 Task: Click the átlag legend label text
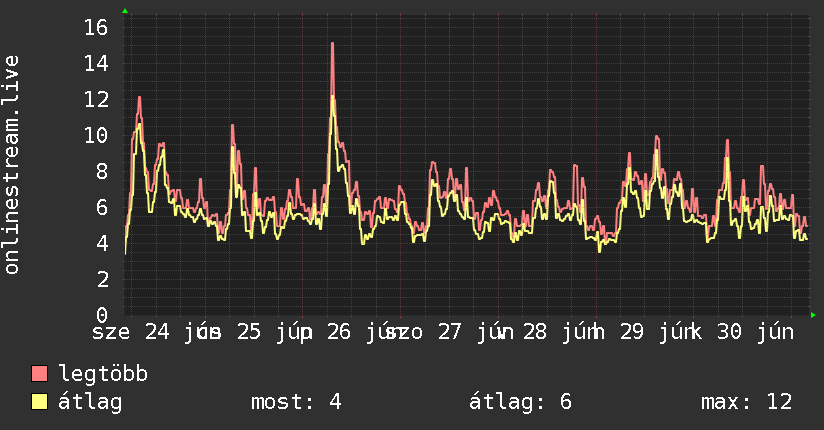pyautogui.click(x=90, y=402)
